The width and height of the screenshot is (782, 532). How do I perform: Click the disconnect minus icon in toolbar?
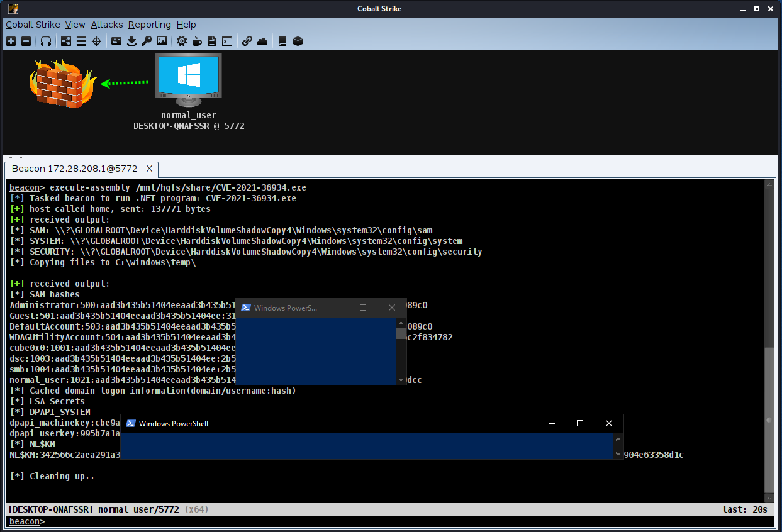coord(26,41)
